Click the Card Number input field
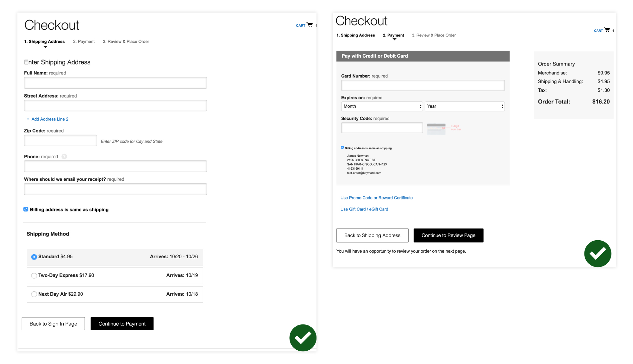 coord(423,85)
